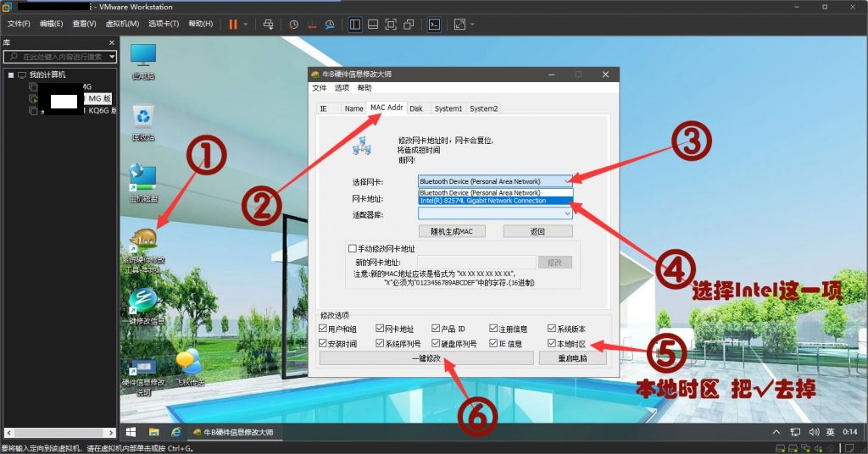
Task: Open 文件 menu in hardware modifier window
Action: coord(320,88)
